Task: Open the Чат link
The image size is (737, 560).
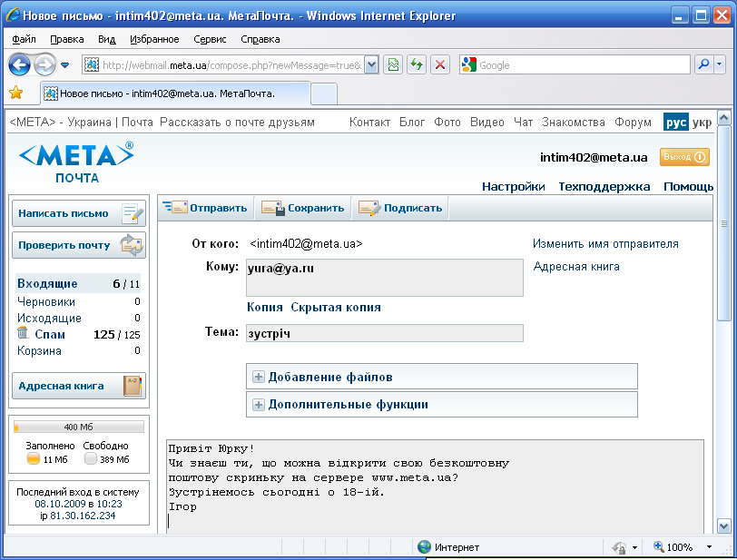Action: 523,123
